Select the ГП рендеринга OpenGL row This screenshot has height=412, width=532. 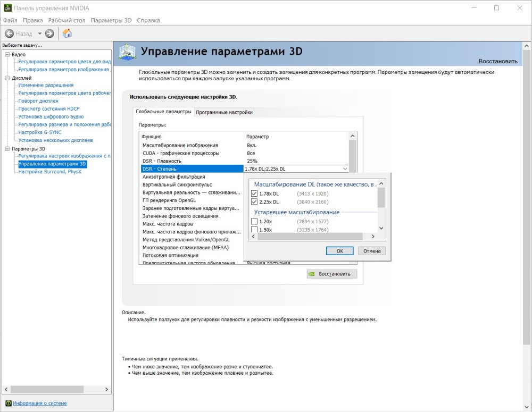[x=192, y=200]
